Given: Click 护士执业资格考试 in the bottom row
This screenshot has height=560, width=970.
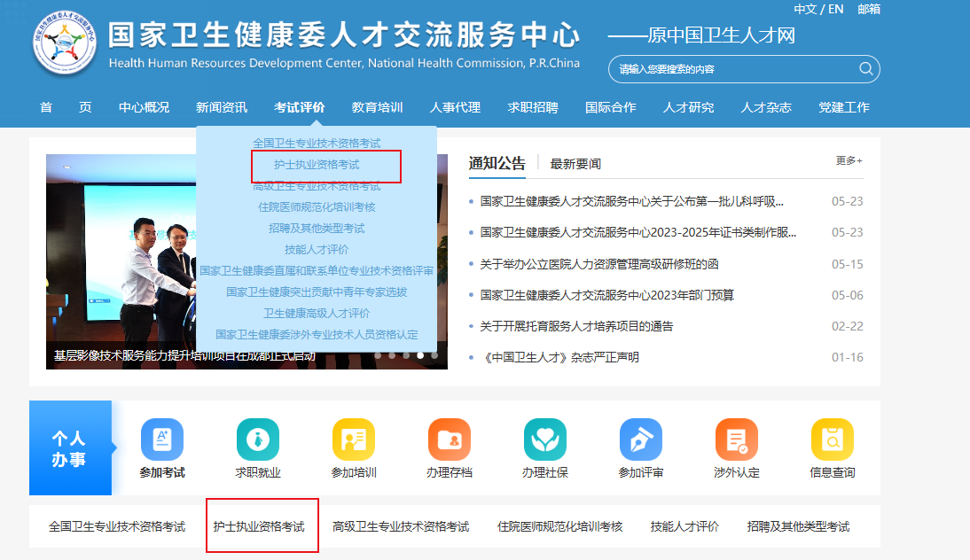Looking at the screenshot, I should 259,526.
